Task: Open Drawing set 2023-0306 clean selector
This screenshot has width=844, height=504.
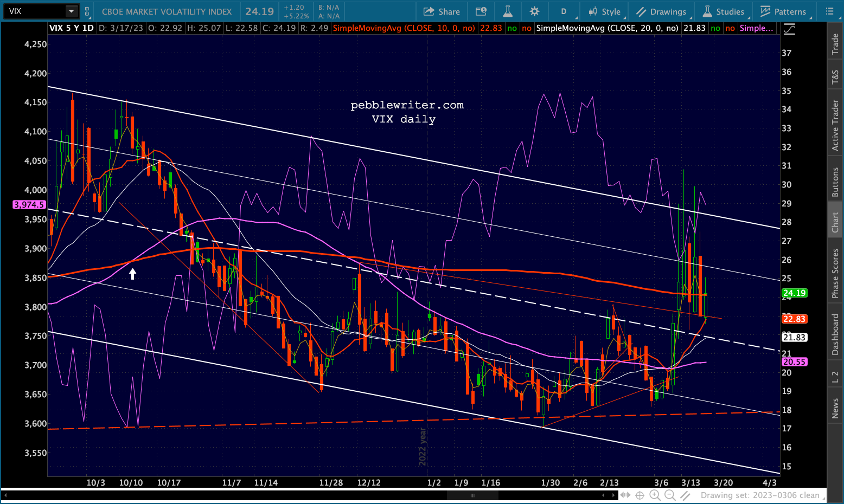Action: tap(759, 495)
